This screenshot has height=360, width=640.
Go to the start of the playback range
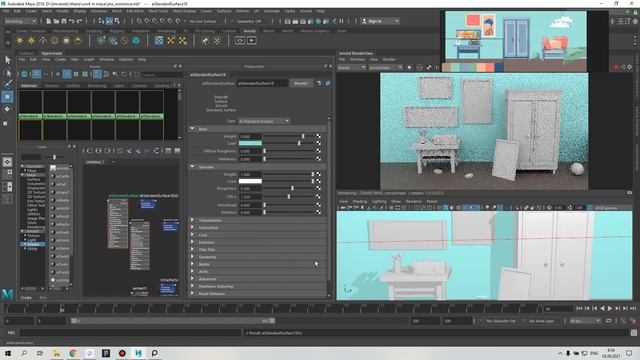click(x=579, y=309)
